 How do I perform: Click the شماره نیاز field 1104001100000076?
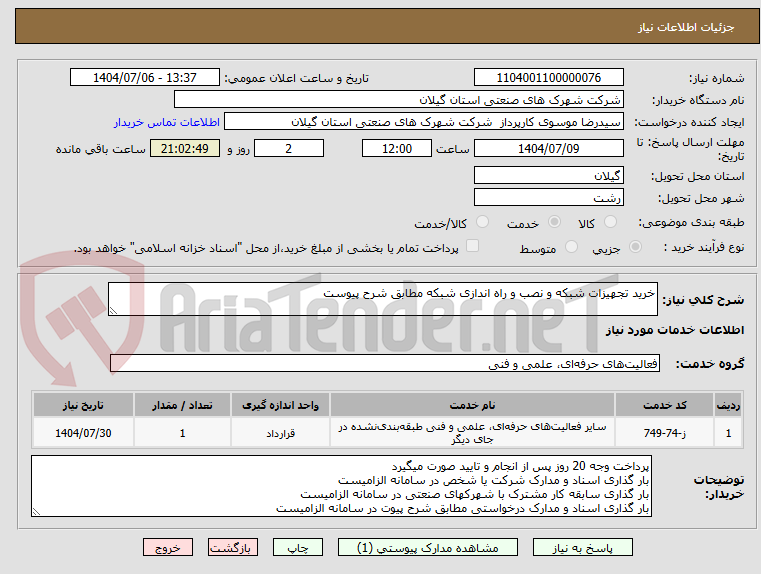(548, 78)
